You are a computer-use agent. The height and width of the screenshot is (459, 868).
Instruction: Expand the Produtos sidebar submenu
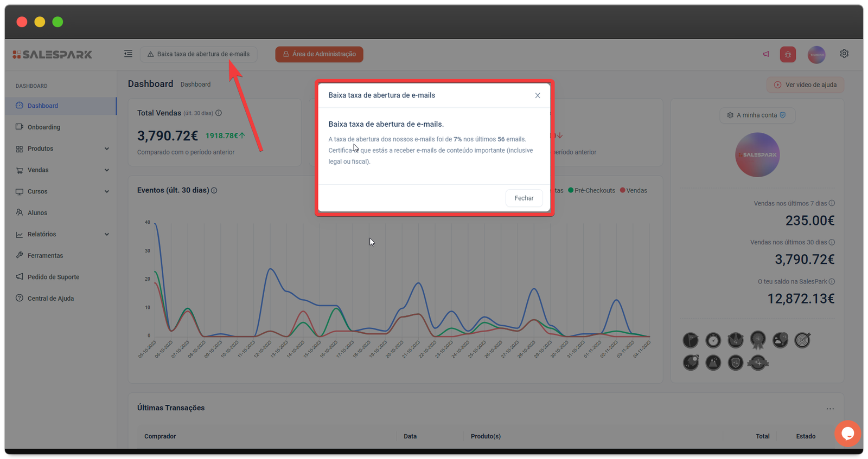point(106,149)
